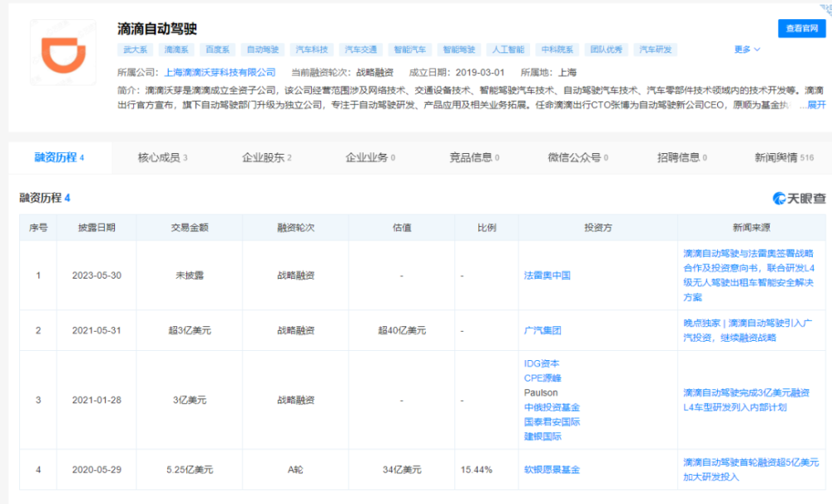Click the date cell 2020-05-29

pyautogui.click(x=97, y=470)
